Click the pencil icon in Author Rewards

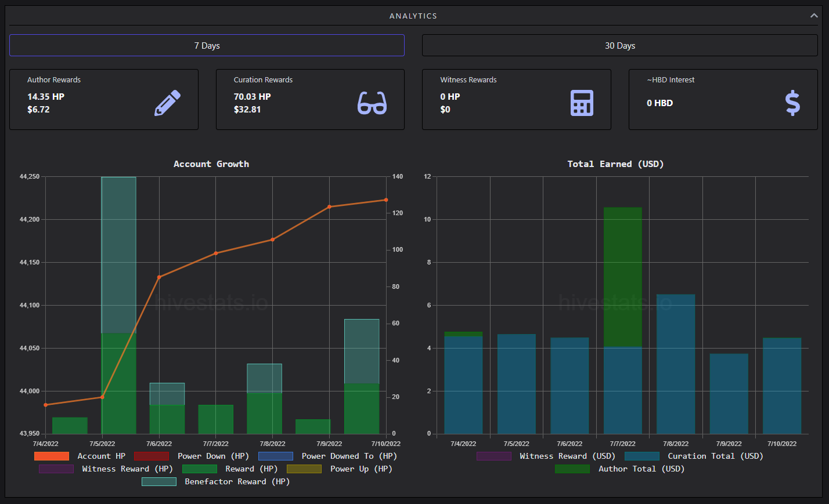pos(167,103)
